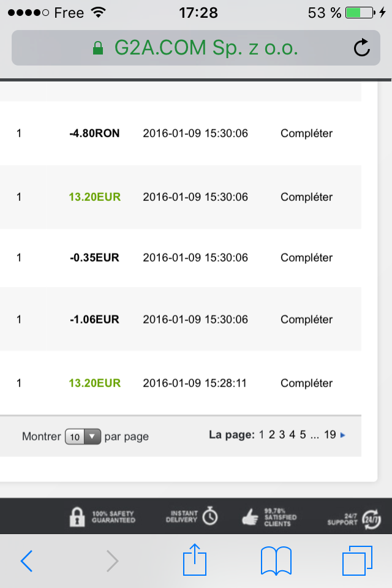The image size is (392, 588).
Task: Go to page 3 of results
Action: pyautogui.click(x=282, y=435)
